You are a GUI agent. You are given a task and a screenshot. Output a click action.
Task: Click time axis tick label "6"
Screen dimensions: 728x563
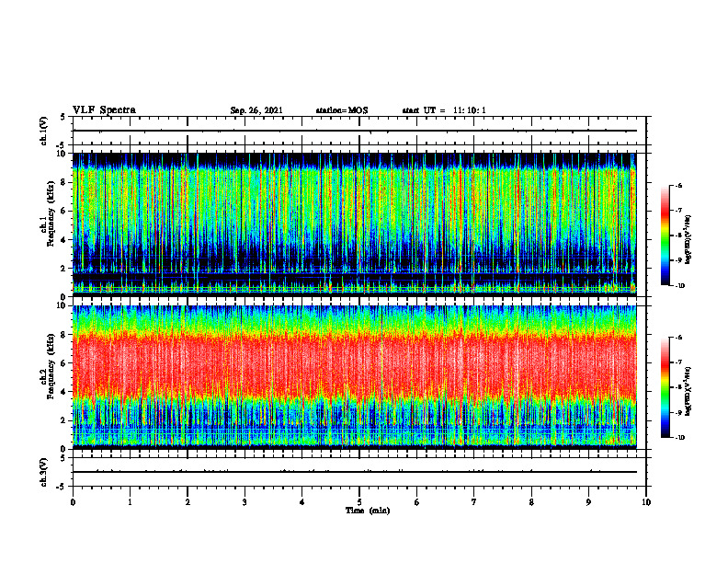pyautogui.click(x=417, y=502)
